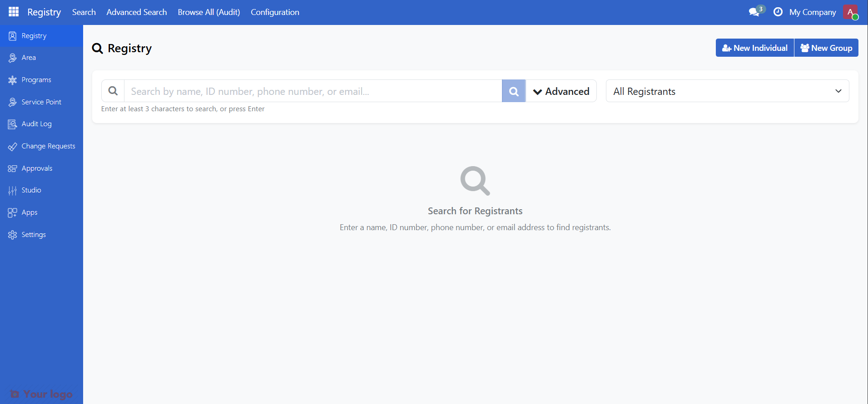This screenshot has width=868, height=404.
Task: Click the blue search submit icon
Action: point(514,91)
